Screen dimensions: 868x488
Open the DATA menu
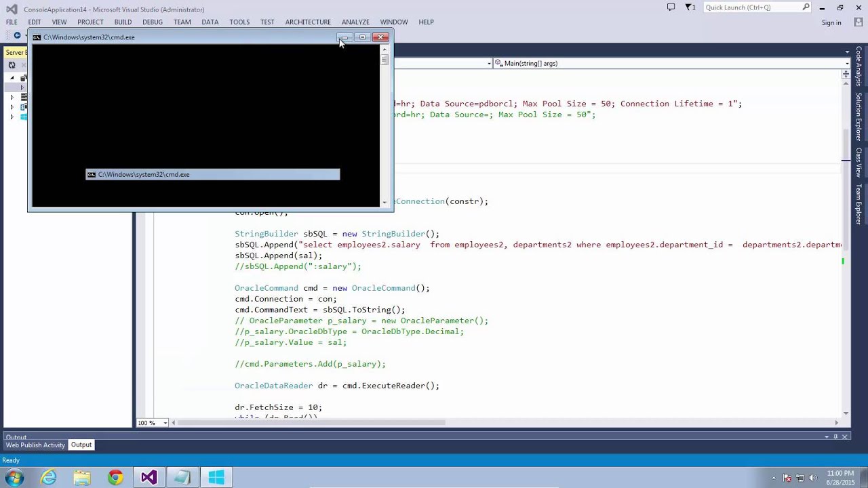tap(210, 22)
